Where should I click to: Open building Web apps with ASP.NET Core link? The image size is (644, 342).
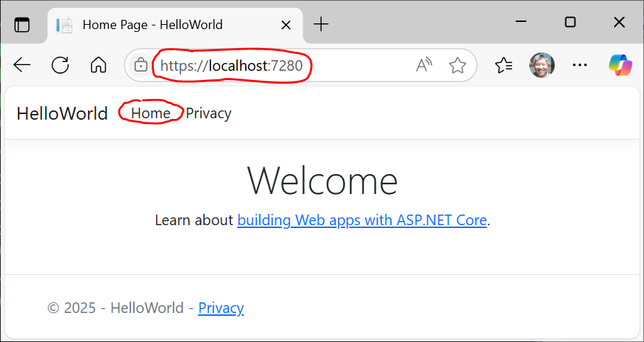click(362, 220)
